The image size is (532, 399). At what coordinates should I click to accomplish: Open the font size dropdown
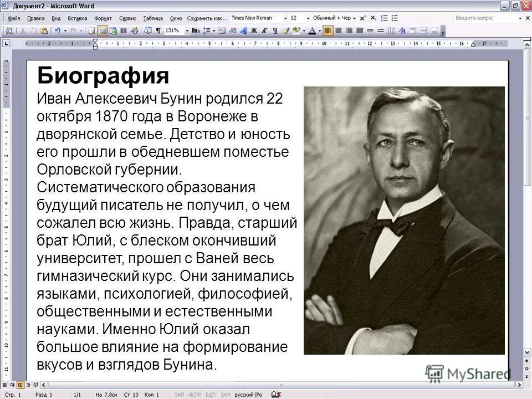[x=295, y=17]
